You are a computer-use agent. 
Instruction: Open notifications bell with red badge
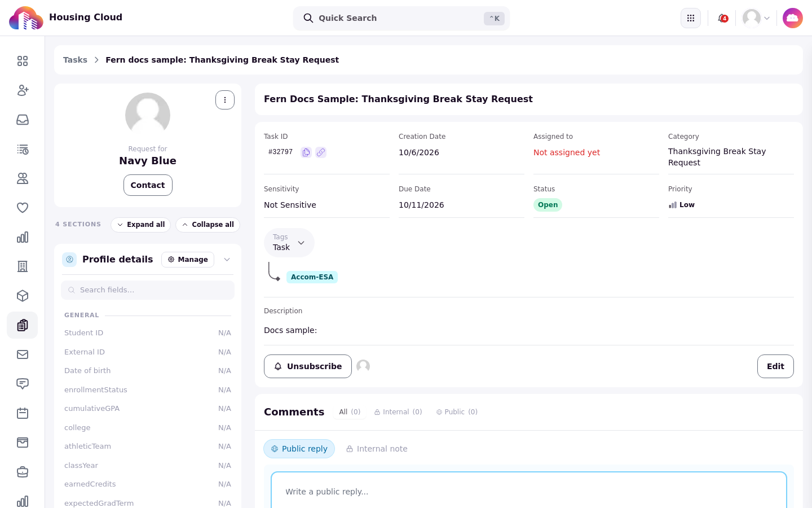[722, 18]
